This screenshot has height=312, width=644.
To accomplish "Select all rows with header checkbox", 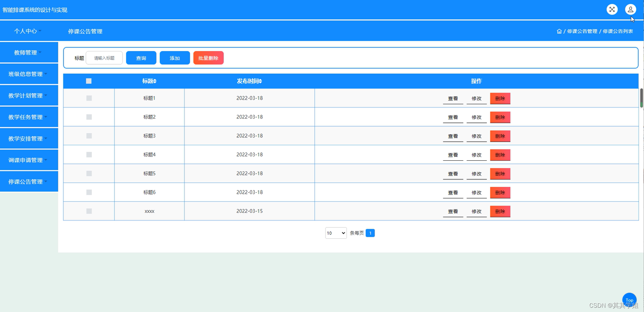I will (89, 81).
